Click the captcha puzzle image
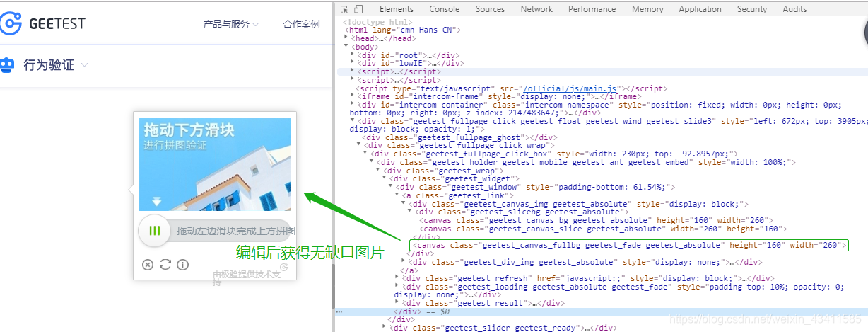The height and width of the screenshot is (332, 868). point(215,164)
